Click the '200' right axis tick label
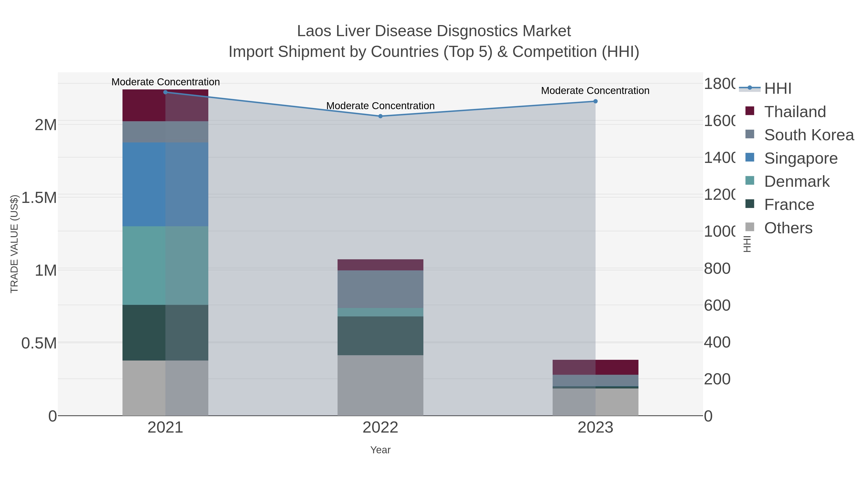This screenshot has height=488, width=868. click(x=717, y=379)
